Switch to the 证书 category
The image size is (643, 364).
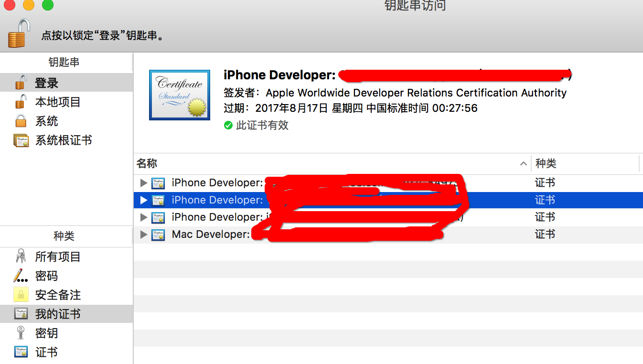pos(46,353)
